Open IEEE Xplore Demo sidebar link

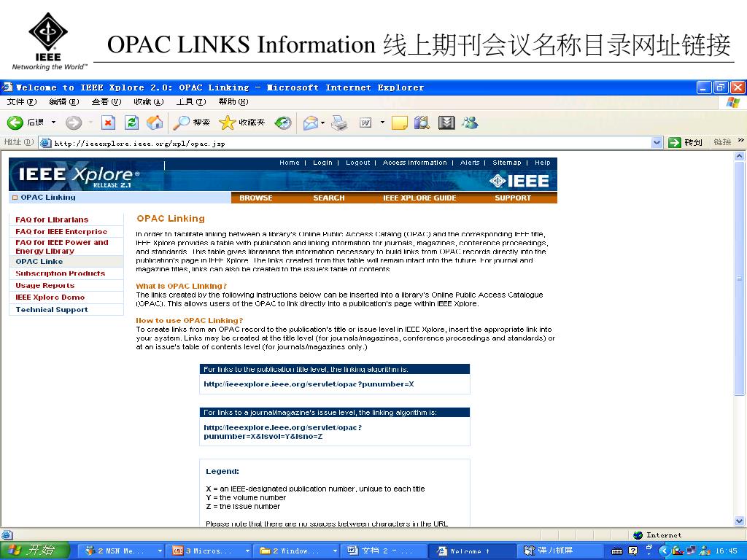pos(50,297)
